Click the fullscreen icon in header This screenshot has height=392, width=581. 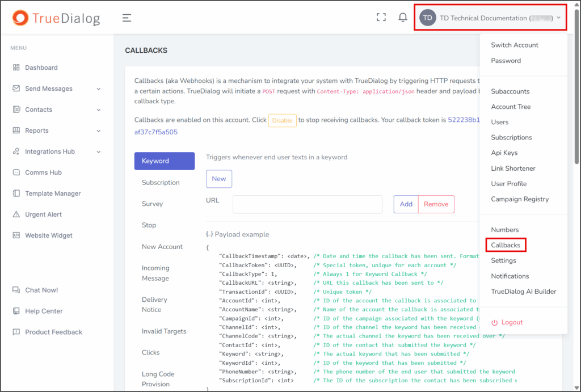pos(381,18)
